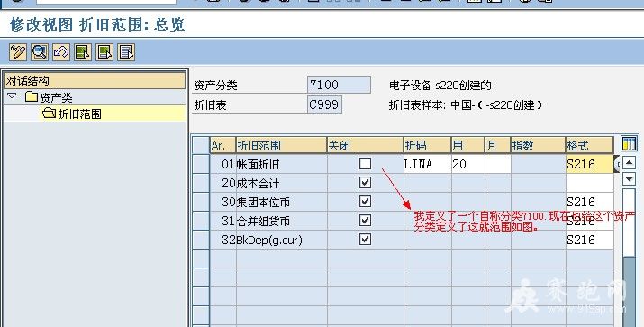Click the 合并组货币 area name cell

pyautogui.click(x=281, y=221)
